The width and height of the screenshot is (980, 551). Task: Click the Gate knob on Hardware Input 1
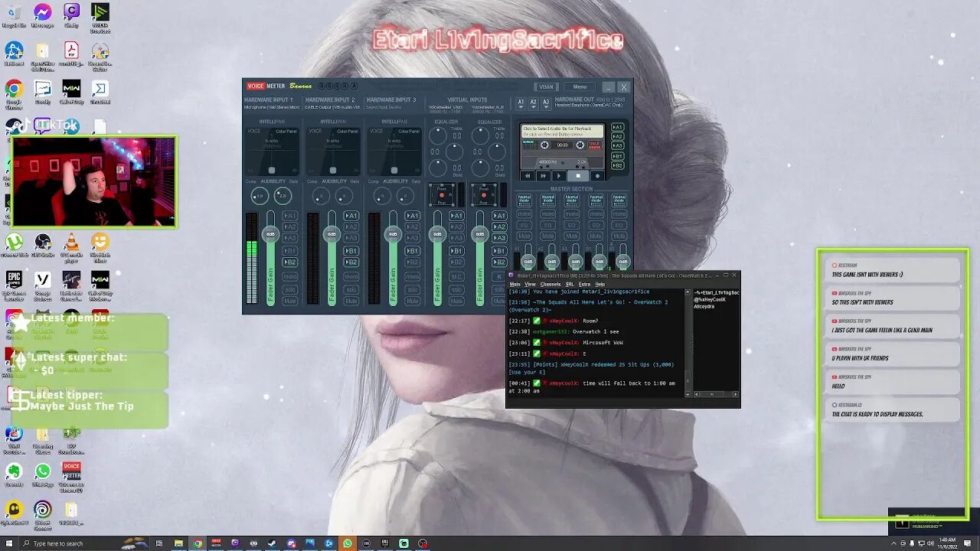283,196
